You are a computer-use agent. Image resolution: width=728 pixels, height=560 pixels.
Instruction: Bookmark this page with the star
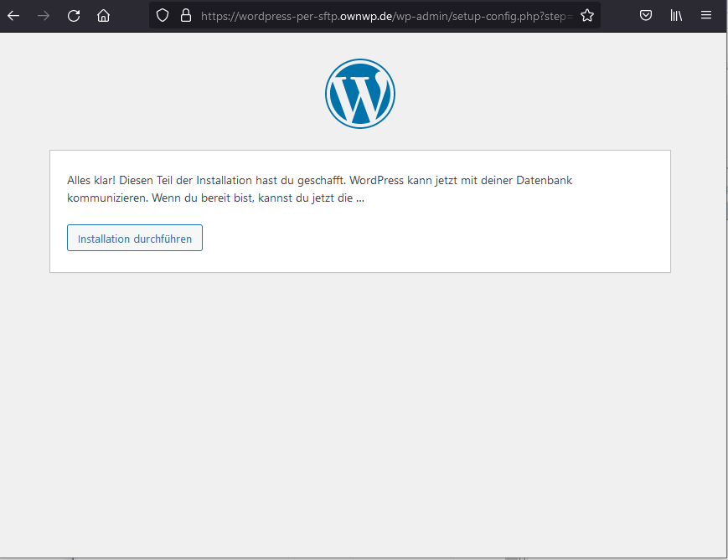coord(587,16)
